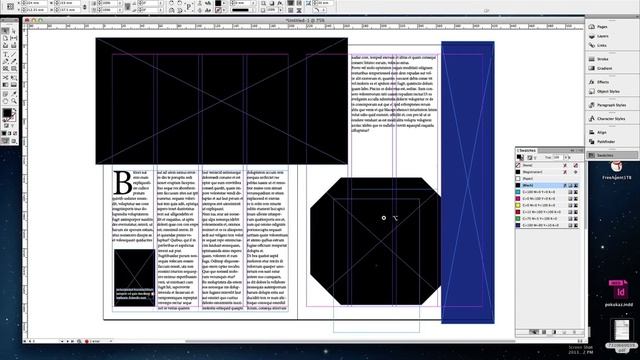Select the Rectangle tool

tap(13, 69)
